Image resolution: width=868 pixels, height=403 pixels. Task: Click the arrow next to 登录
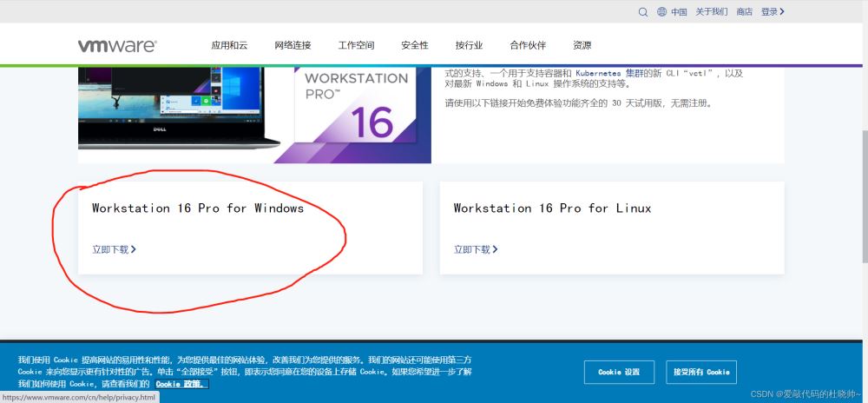[782, 11]
